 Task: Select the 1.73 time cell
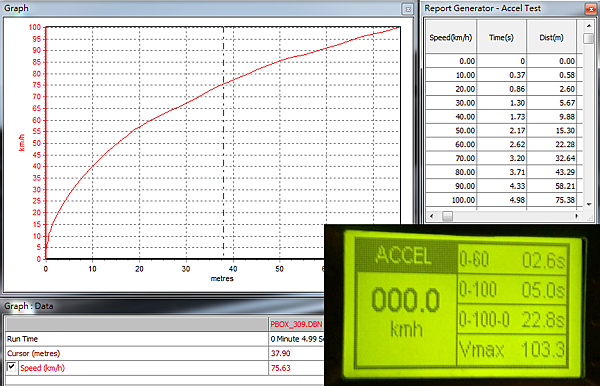tap(501, 117)
